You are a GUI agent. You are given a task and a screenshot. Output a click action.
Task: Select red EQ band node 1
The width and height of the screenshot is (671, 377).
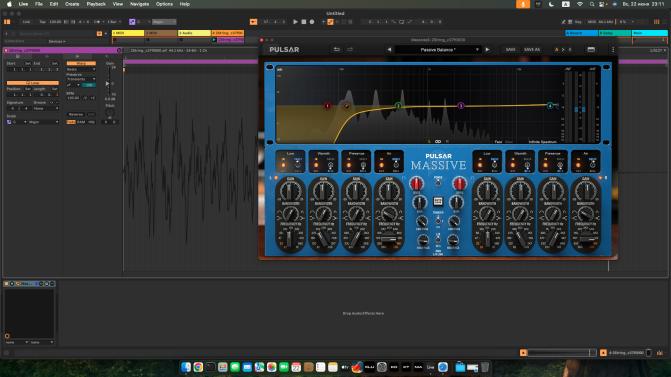point(327,106)
